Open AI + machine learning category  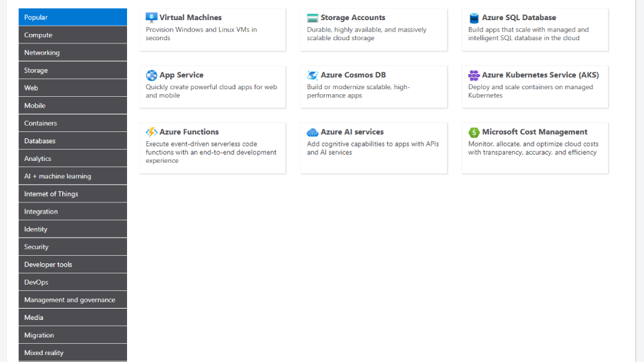click(73, 176)
